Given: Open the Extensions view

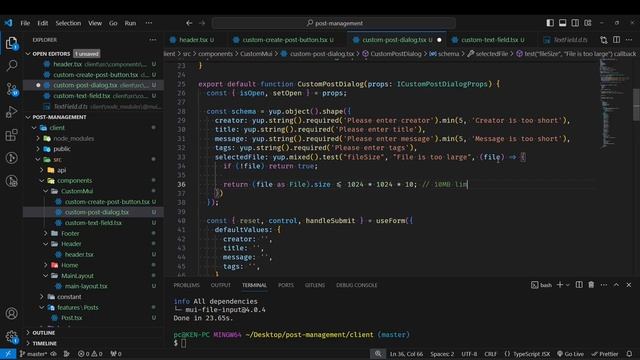Looking at the screenshot, I should [x=11, y=135].
